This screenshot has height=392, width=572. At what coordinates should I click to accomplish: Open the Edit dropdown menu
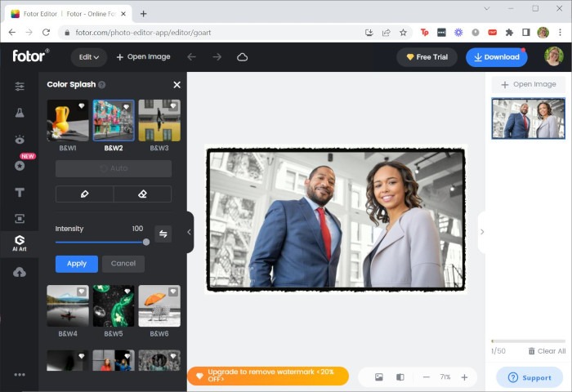click(88, 57)
